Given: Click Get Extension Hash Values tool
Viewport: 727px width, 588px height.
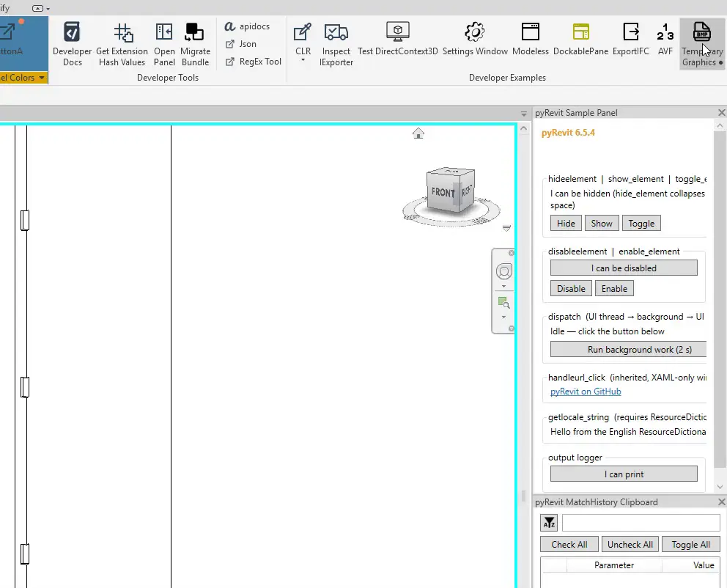Looking at the screenshot, I should tap(122, 45).
